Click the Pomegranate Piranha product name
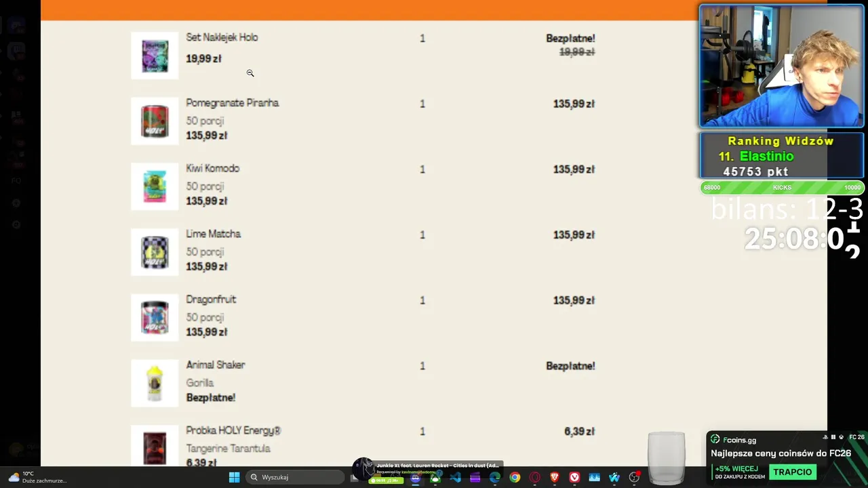The width and height of the screenshot is (868, 488). point(233,103)
